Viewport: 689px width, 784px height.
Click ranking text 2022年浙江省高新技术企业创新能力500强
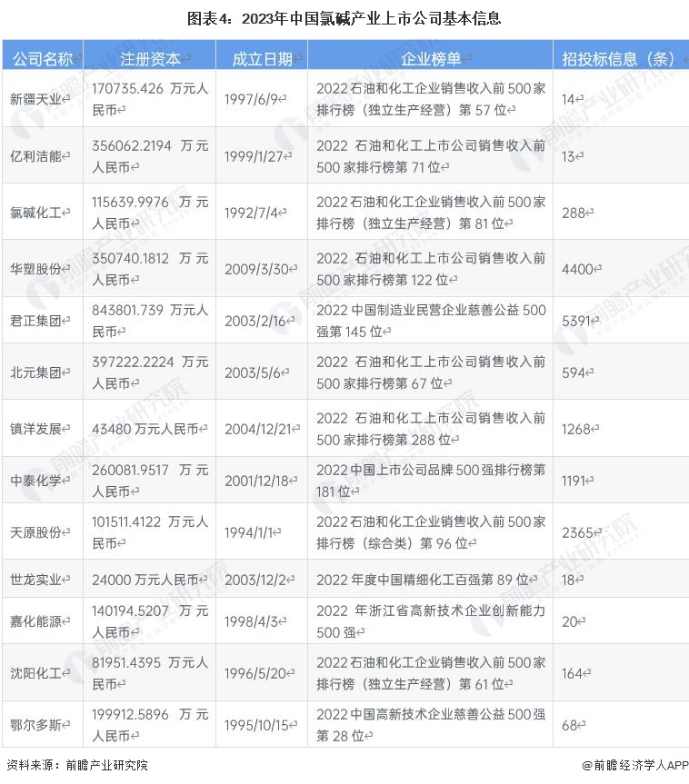[x=431, y=621]
